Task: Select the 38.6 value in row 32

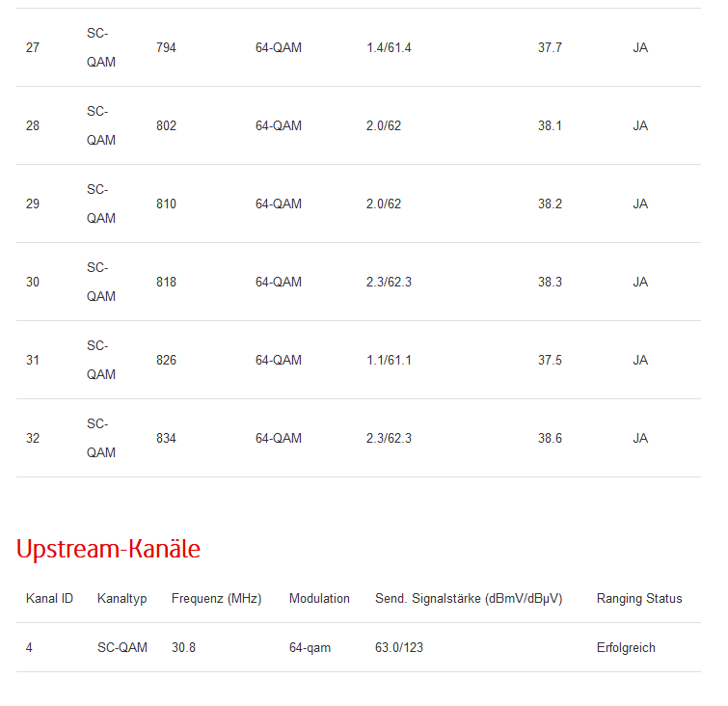Action: coord(550,438)
